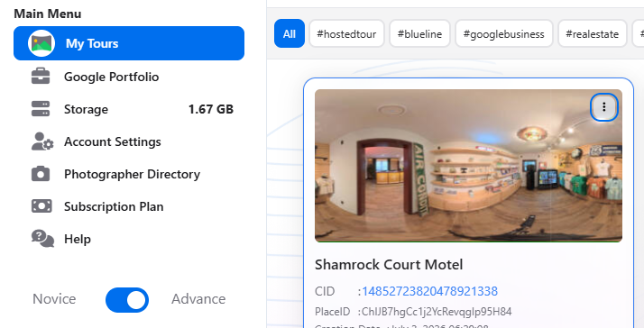This screenshot has height=328, width=644.
Task: Click the 1.67 GB storage value
Action: [x=211, y=109]
